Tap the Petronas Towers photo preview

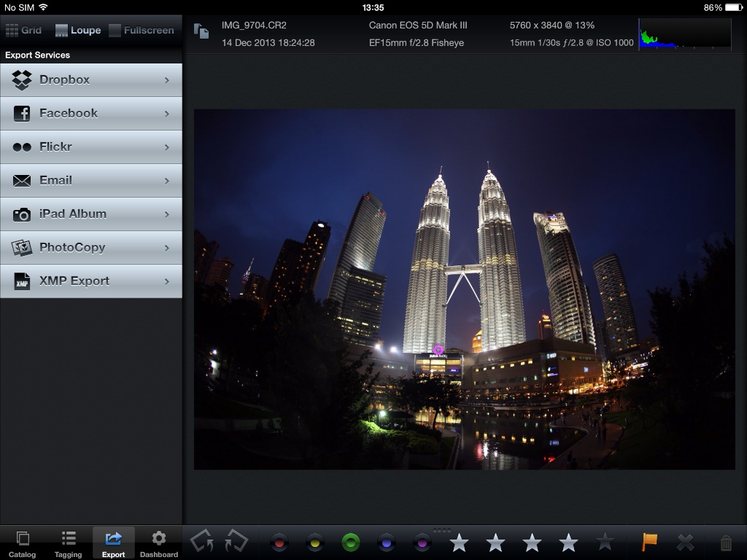[465, 289]
